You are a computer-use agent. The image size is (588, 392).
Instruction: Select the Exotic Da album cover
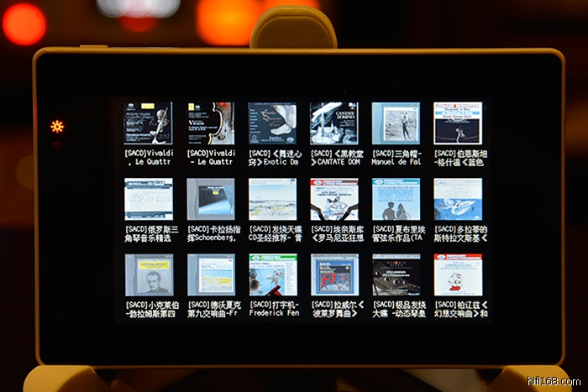click(272, 123)
